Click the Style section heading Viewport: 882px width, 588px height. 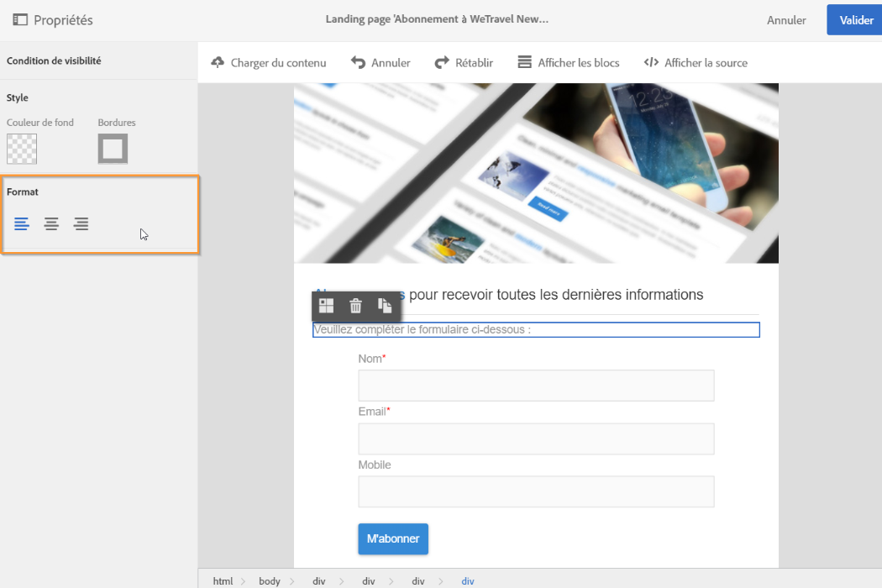(x=18, y=97)
